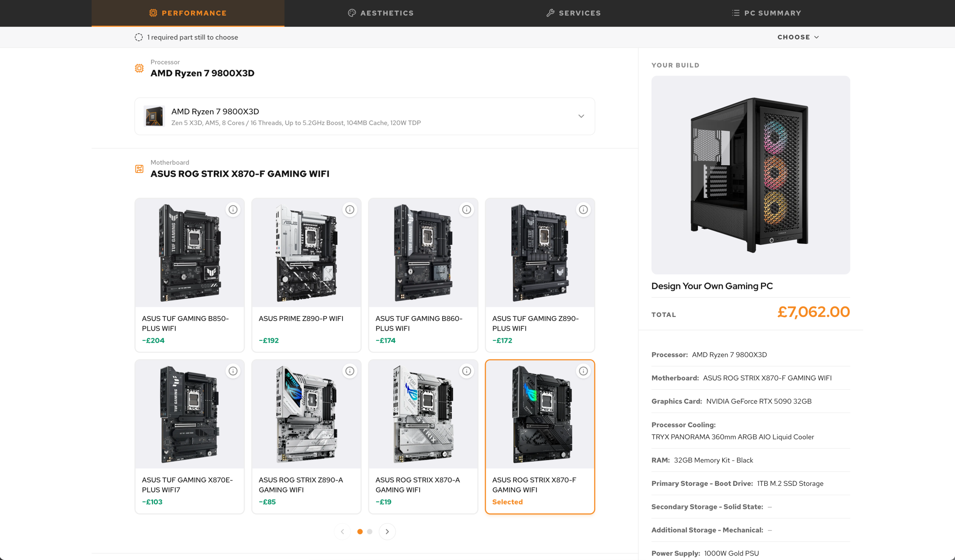Screen dimensions: 955x560
Task: Open info for ASUS ROG STRIX Z890-A
Action: click(x=350, y=371)
